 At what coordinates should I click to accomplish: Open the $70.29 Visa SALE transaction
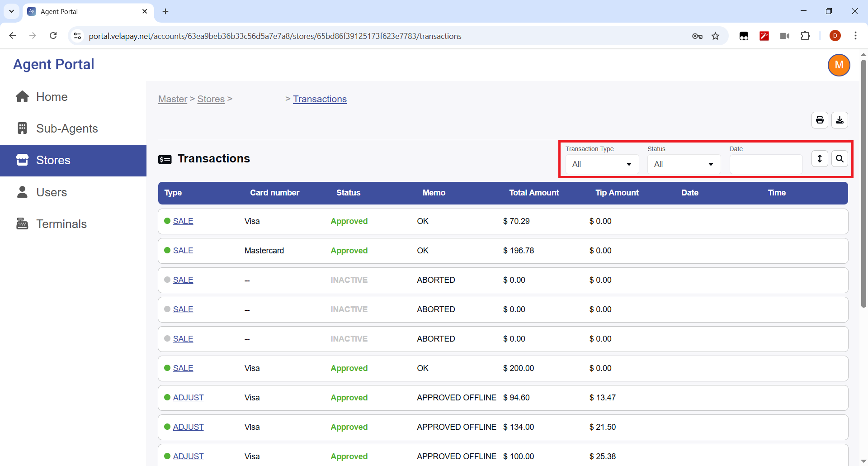[x=183, y=221]
